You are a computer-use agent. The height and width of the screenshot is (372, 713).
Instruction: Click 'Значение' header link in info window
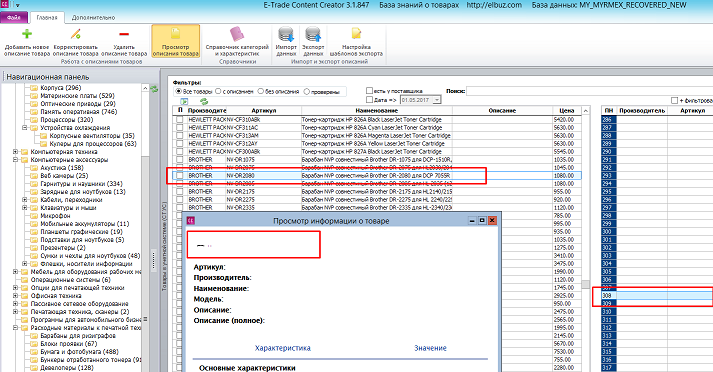pos(430,348)
